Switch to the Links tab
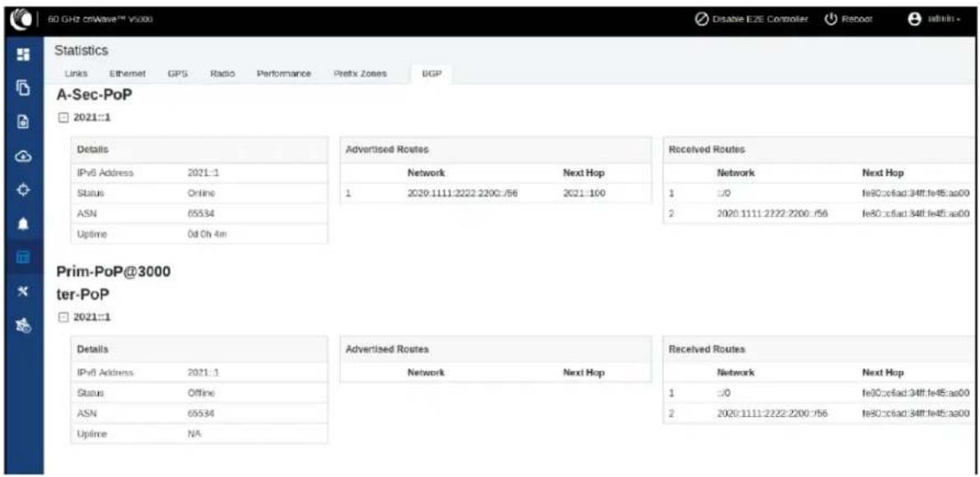The image size is (980, 477). [x=77, y=74]
